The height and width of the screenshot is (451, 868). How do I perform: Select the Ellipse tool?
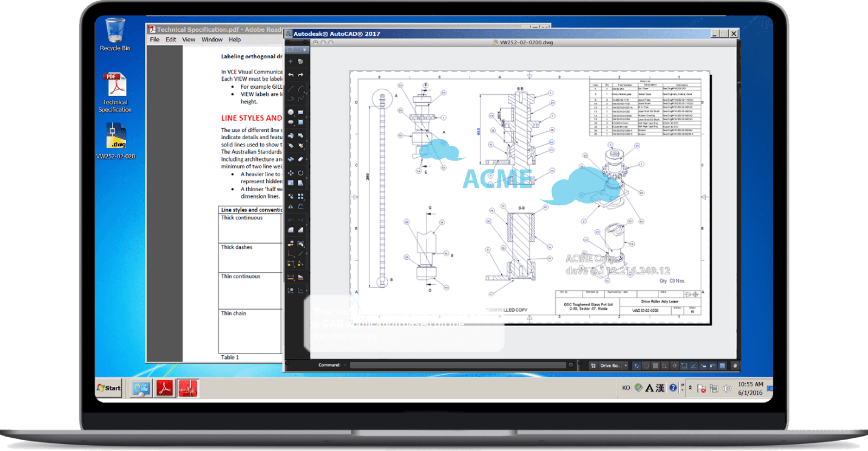point(291,122)
